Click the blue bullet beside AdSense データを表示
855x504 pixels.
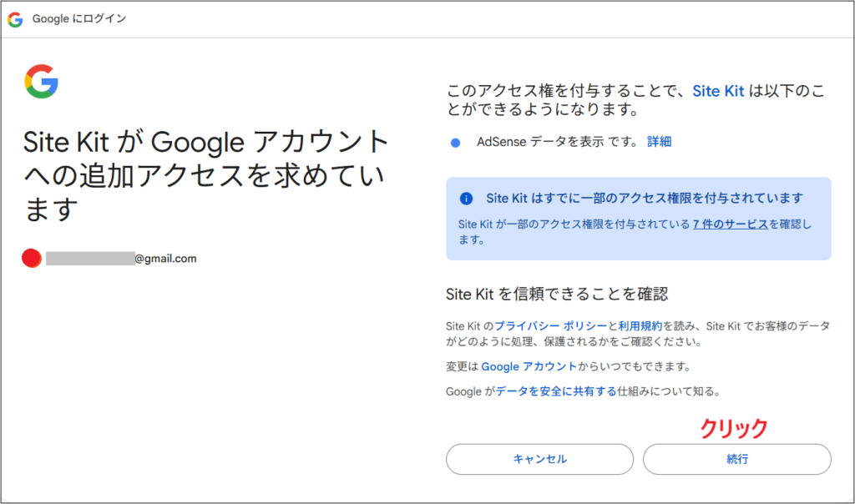[x=454, y=142]
